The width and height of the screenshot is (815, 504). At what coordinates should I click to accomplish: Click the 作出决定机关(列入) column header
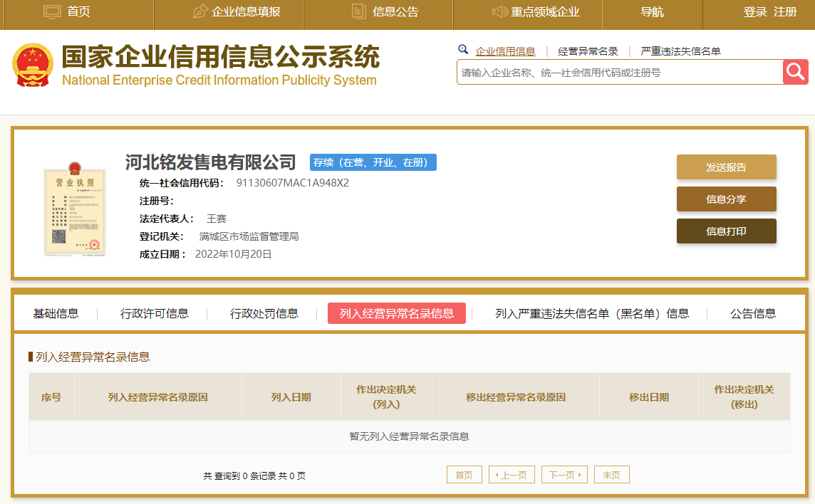point(386,397)
